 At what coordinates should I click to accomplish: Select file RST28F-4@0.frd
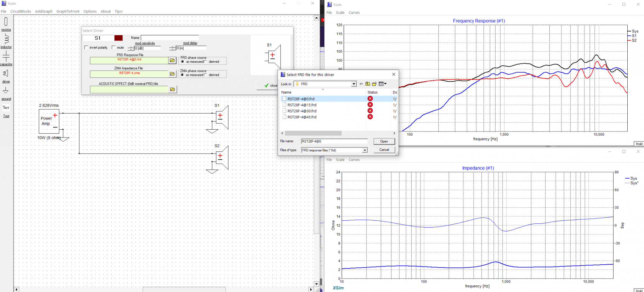(x=301, y=99)
